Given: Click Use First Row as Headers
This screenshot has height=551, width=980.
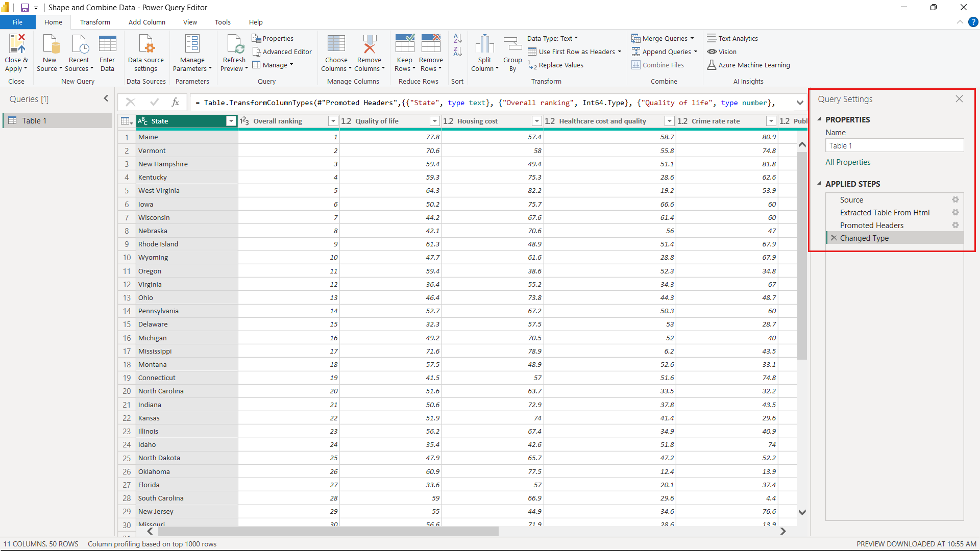Looking at the screenshot, I should coord(574,52).
